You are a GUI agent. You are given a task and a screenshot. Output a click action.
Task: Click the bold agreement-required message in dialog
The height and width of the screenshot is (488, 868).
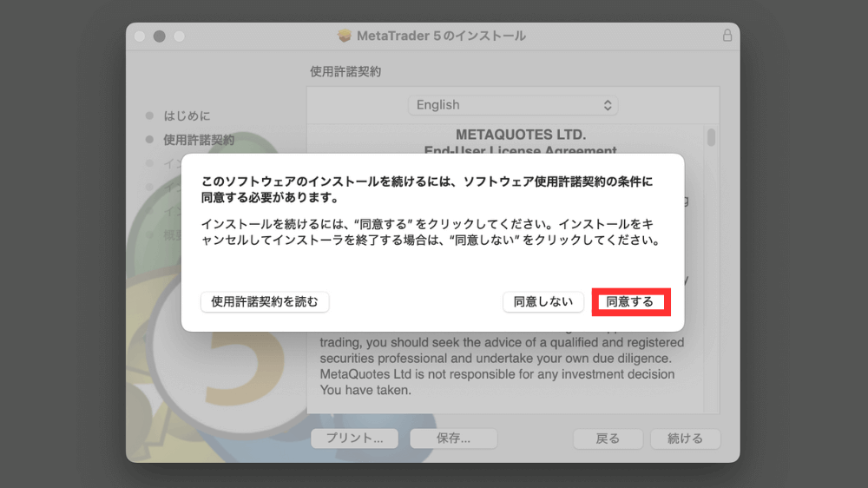point(427,189)
